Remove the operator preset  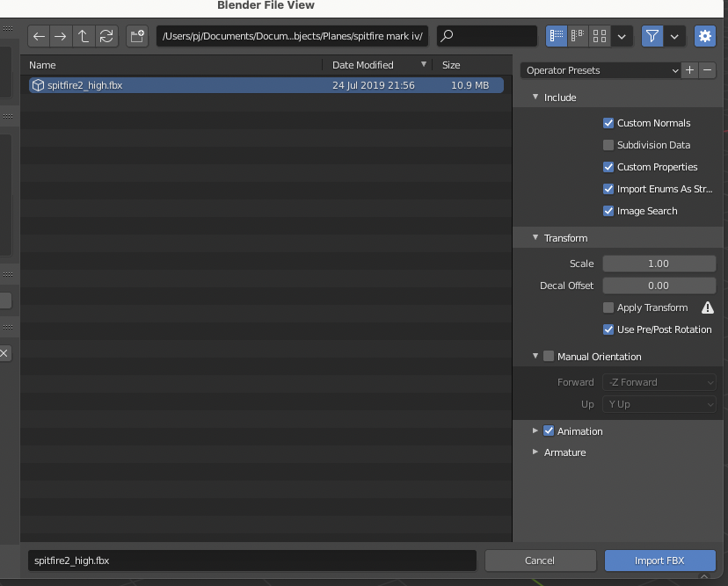(707, 70)
